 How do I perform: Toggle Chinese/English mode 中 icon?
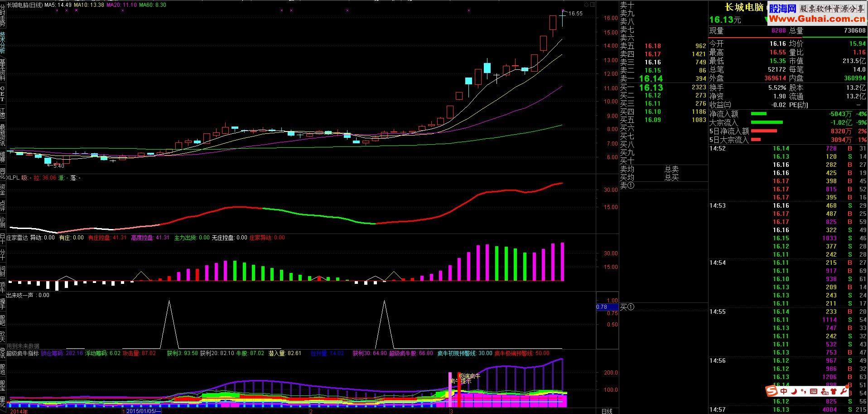(x=783, y=391)
